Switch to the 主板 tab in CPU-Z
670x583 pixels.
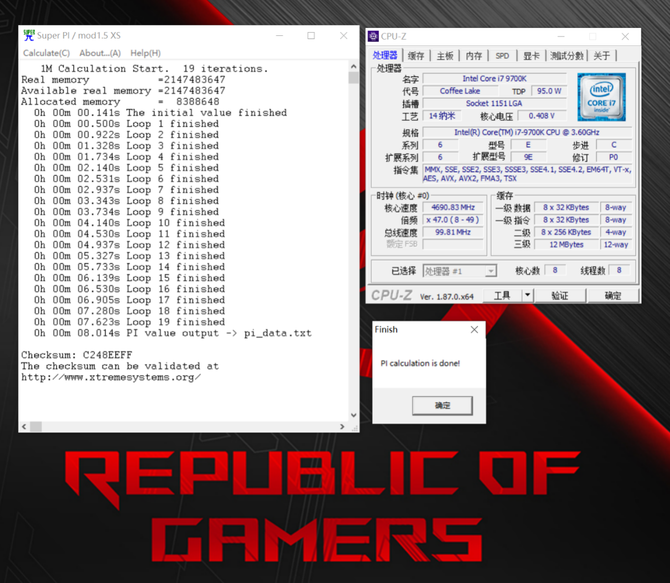[x=445, y=56]
